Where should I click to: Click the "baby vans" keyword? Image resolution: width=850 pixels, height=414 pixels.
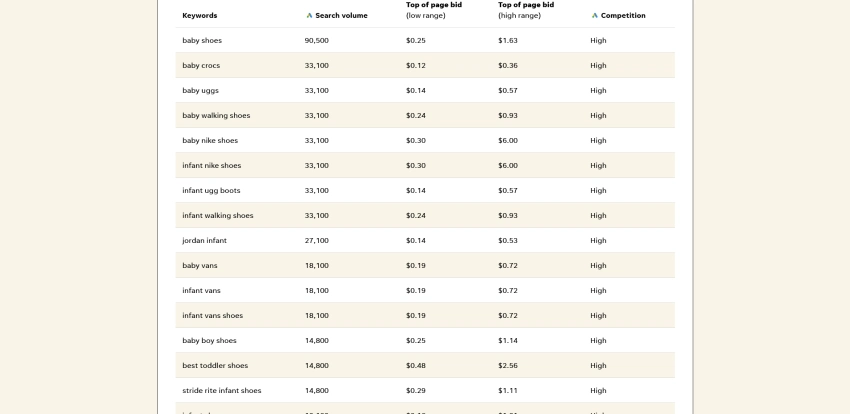(x=200, y=266)
